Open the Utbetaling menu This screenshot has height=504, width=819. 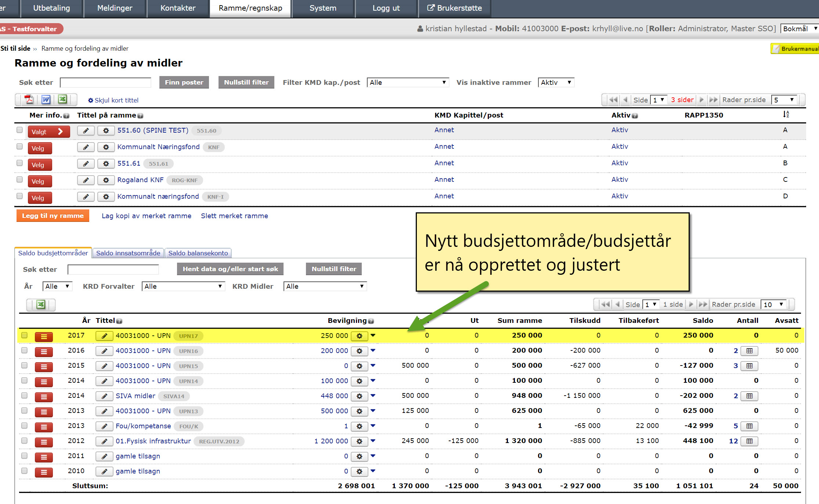click(x=51, y=8)
